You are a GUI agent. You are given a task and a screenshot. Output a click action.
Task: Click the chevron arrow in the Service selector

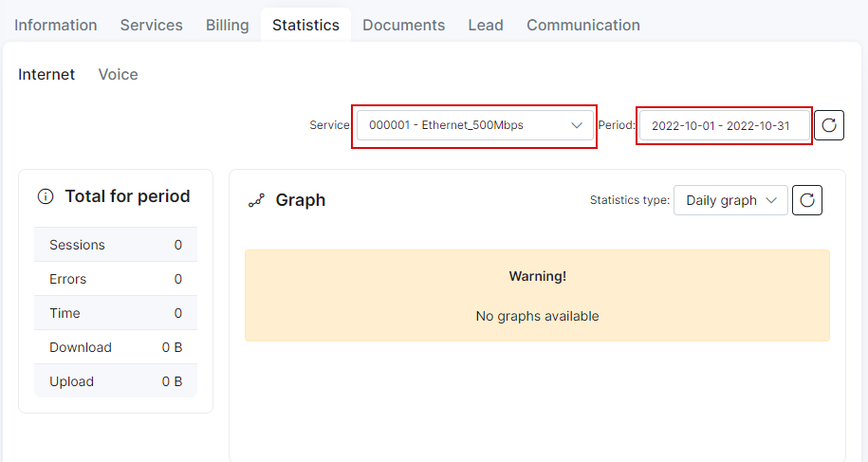pyautogui.click(x=576, y=125)
